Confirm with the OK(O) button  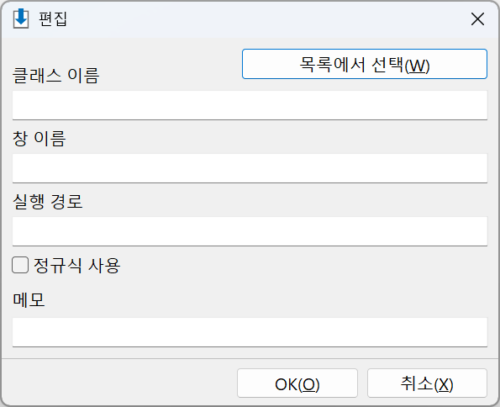pyautogui.click(x=297, y=383)
